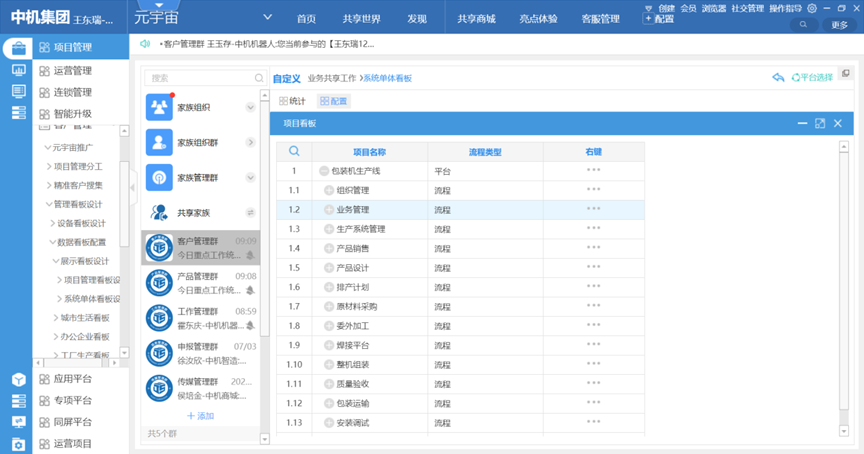Click the magnifier icon in table header
The image size is (864, 454).
(294, 152)
